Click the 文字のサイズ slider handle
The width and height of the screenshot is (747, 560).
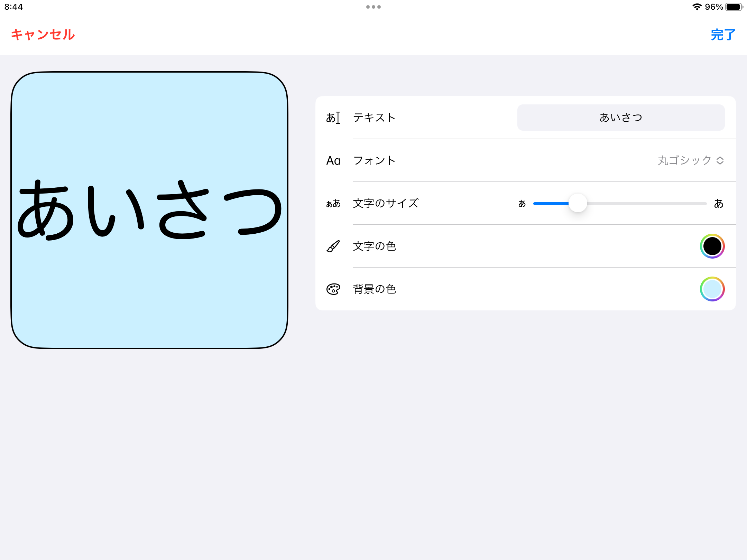(579, 203)
